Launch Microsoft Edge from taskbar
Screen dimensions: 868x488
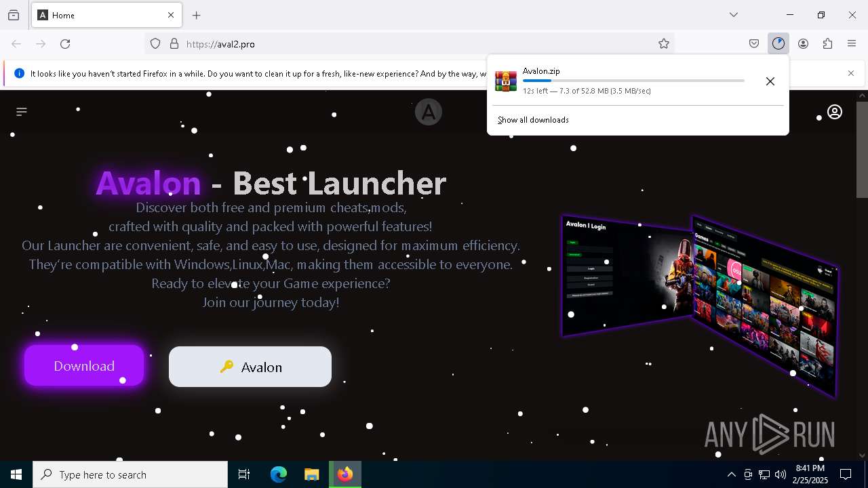(x=279, y=474)
